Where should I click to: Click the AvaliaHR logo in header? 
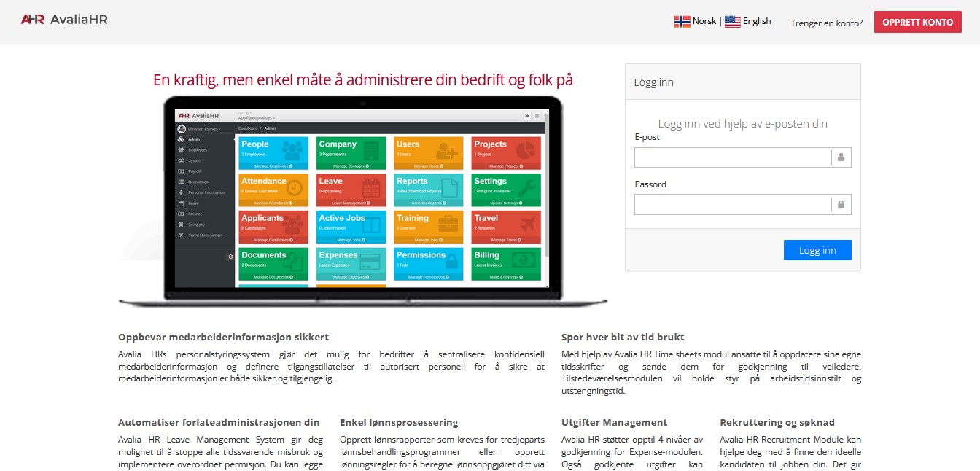tap(64, 20)
